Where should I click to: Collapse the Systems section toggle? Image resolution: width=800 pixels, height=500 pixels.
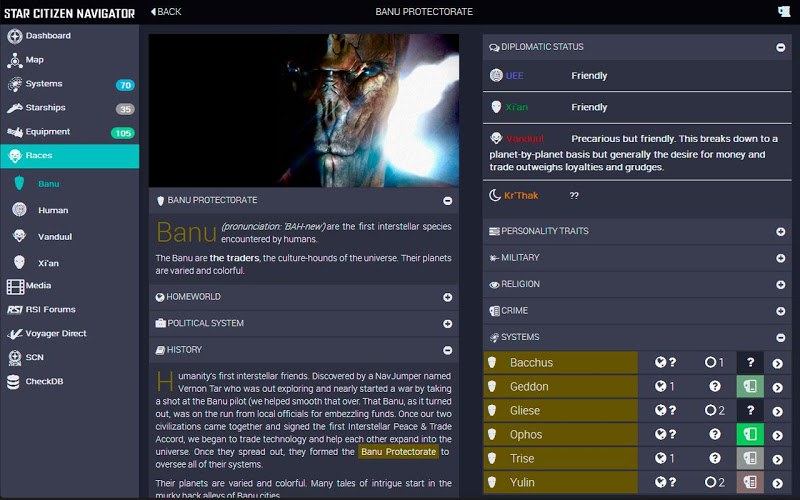click(780, 338)
